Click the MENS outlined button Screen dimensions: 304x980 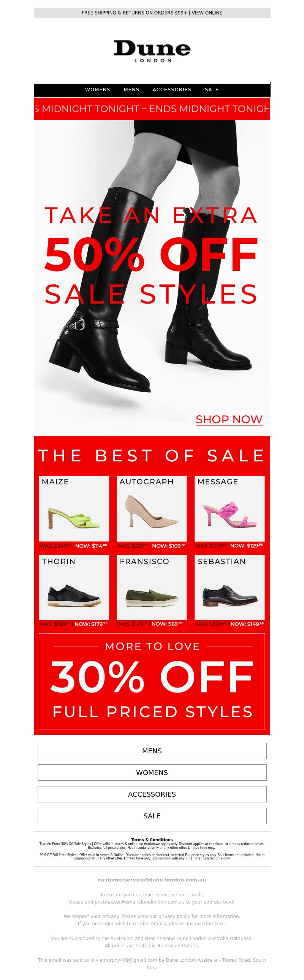pos(152,751)
